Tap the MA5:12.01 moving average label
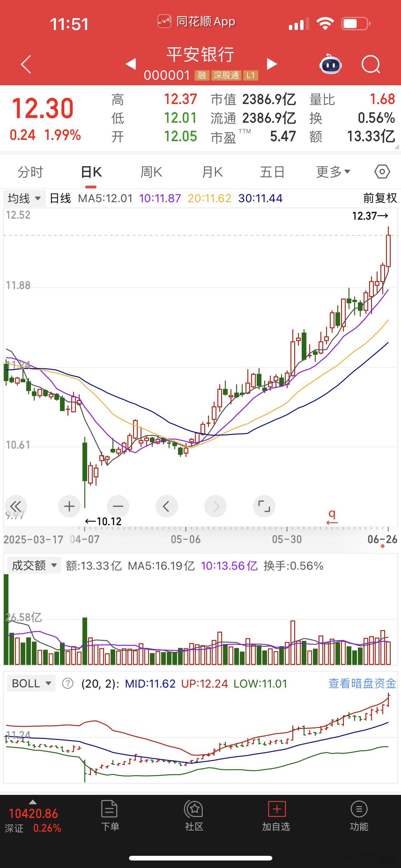Screen dimensions: 401x868 105,198
